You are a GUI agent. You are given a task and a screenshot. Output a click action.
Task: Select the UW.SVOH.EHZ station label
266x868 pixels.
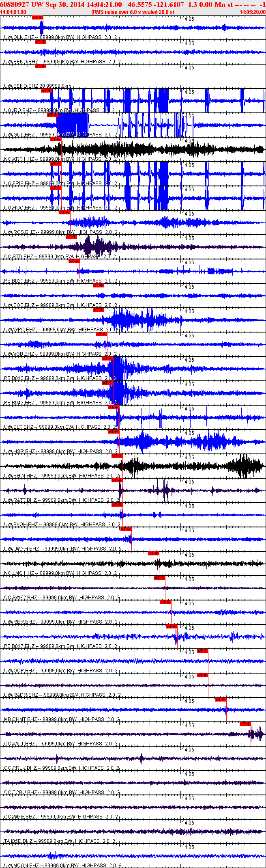[62, 525]
